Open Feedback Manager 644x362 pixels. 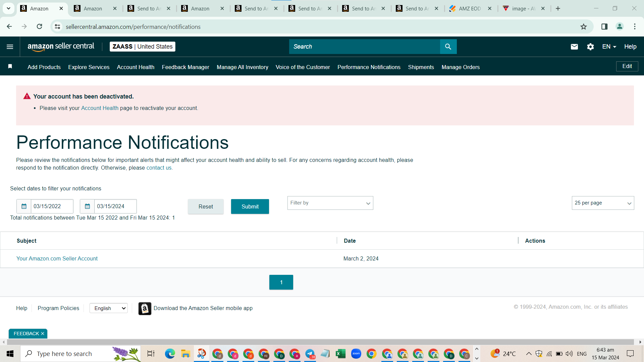click(x=185, y=67)
